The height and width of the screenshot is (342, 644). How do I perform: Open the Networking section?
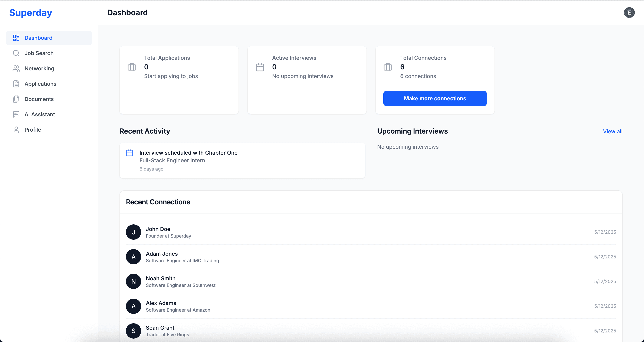(x=39, y=68)
